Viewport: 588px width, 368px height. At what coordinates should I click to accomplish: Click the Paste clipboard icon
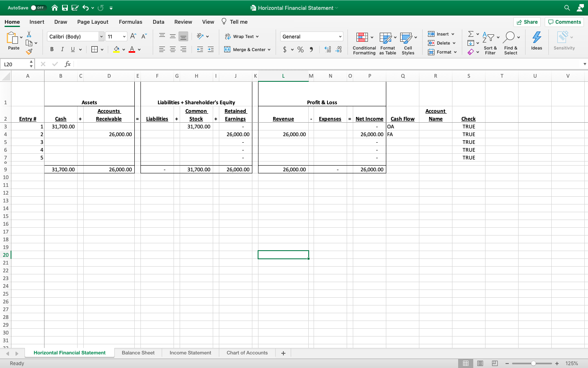pos(12,38)
